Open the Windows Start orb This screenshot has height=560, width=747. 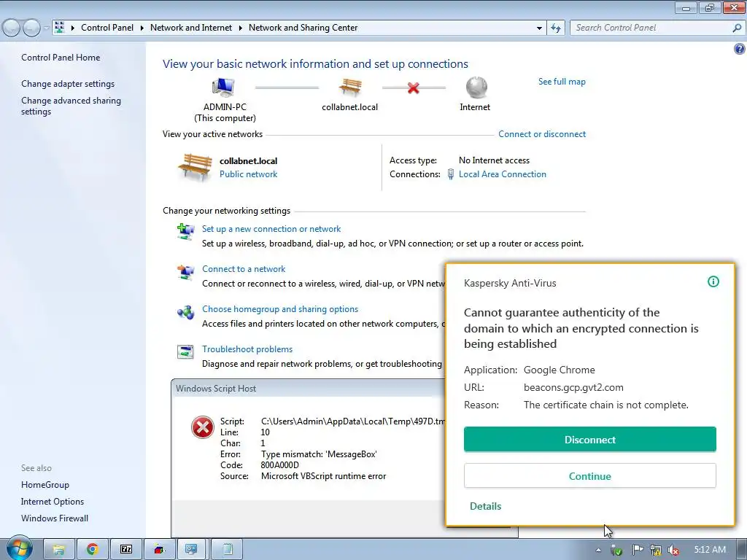(19, 548)
